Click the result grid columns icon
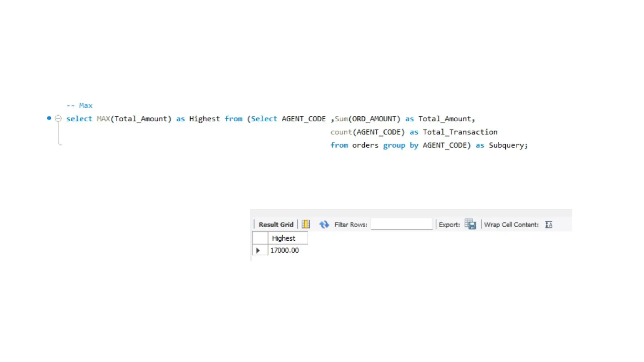This screenshot has width=644, height=362. [306, 224]
